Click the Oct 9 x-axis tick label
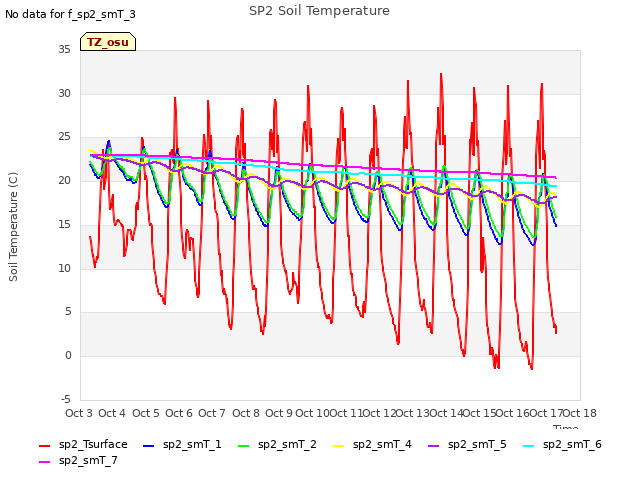Viewport: 640px width, 480px height. coord(279,413)
